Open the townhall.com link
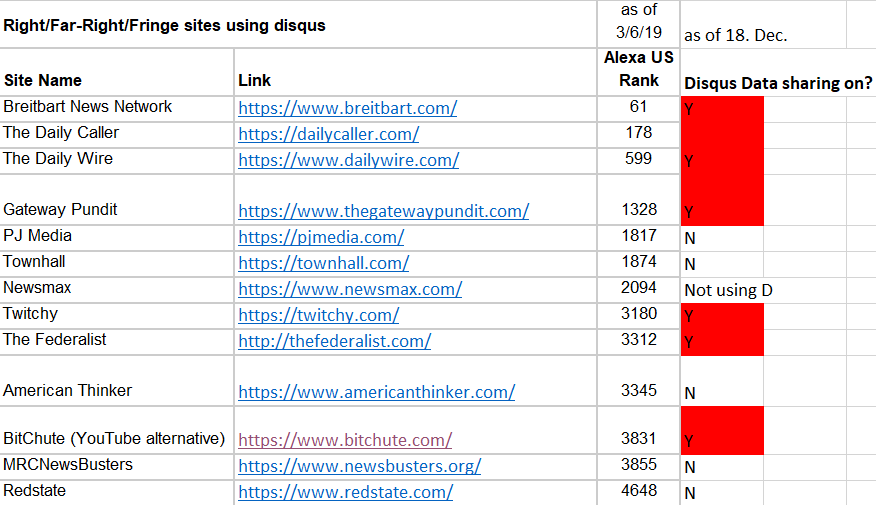This screenshot has width=876, height=505. (323, 263)
